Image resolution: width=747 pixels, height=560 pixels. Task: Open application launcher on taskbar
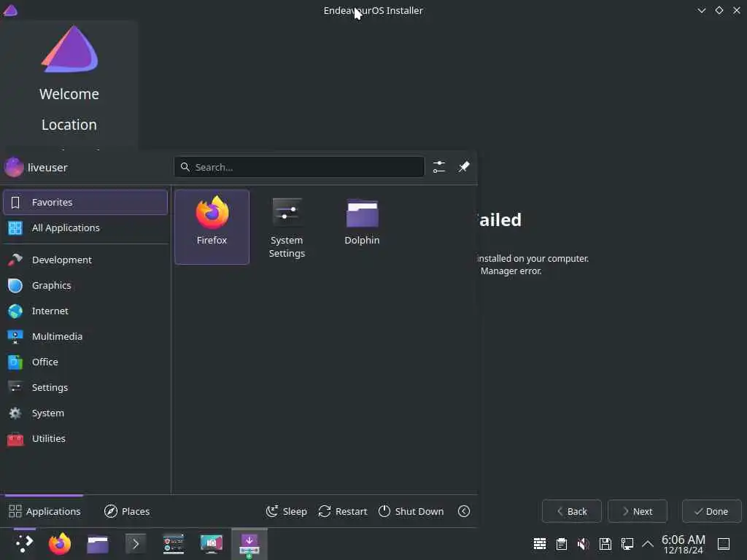tap(24, 544)
